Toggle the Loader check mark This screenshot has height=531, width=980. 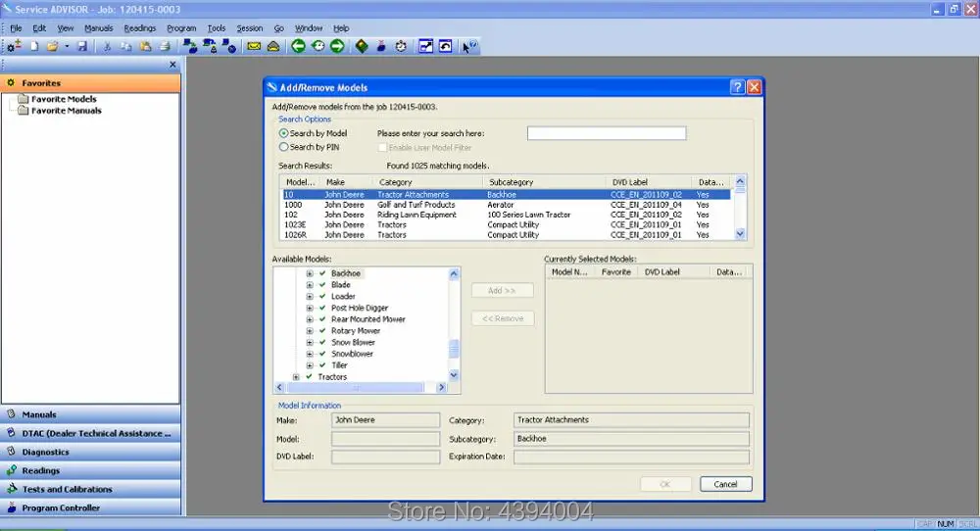(x=322, y=296)
